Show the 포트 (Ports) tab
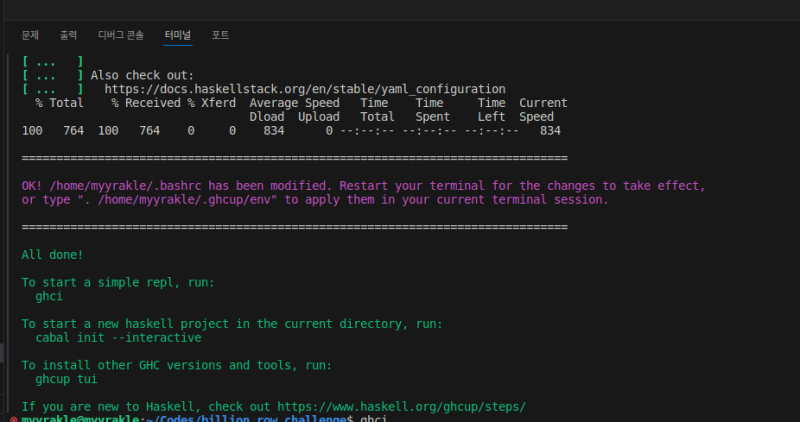The width and height of the screenshot is (800, 422). (x=220, y=35)
